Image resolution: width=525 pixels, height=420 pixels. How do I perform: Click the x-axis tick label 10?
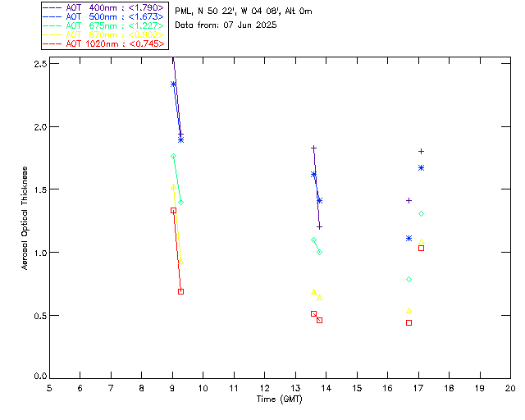(x=203, y=388)
